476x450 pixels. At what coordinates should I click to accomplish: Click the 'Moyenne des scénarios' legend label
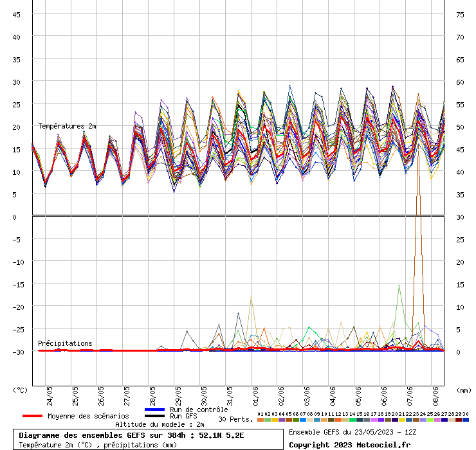click(88, 416)
